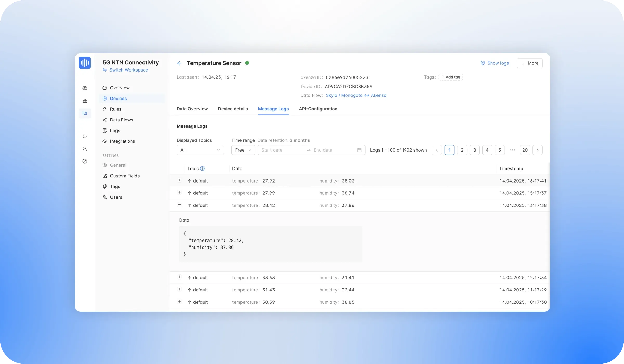This screenshot has height=364, width=624.
Task: Open the Free time range dropdown
Action: coord(243,150)
